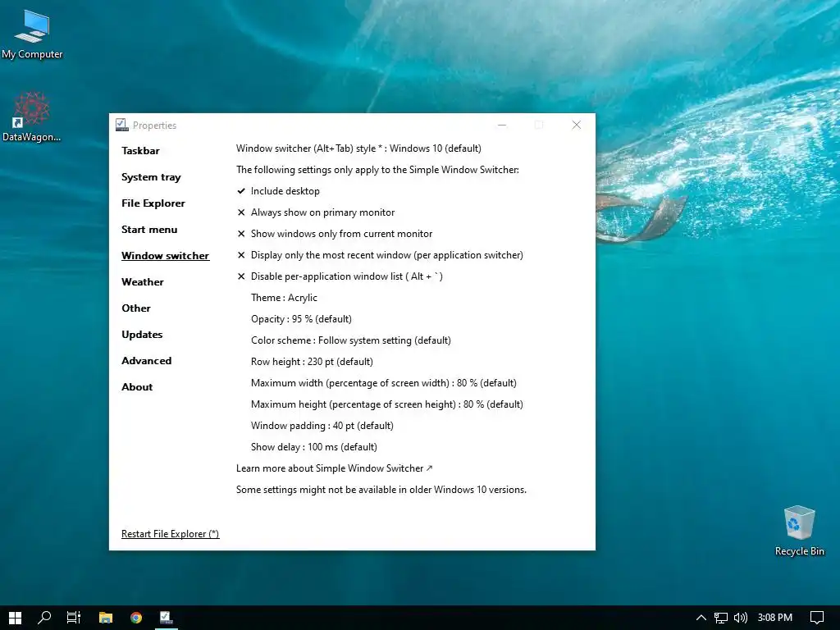Click the 3:08 PM clock
The width and height of the screenshot is (840, 630).
tap(774, 618)
